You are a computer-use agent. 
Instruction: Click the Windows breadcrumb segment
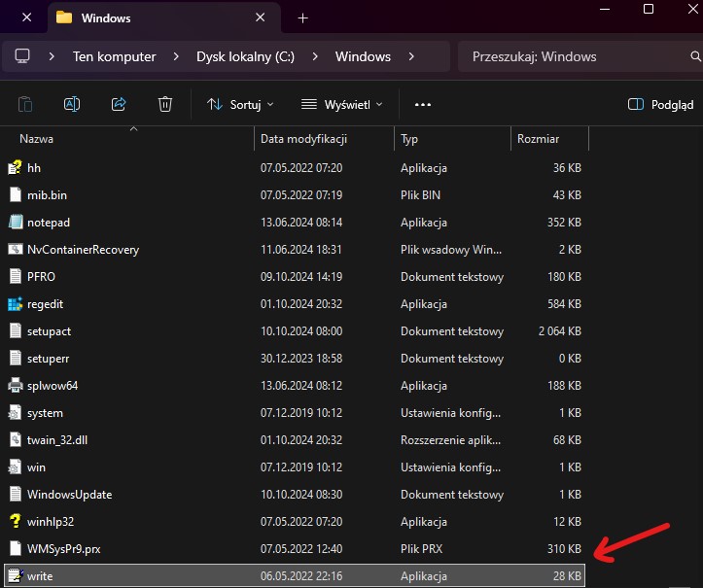click(363, 56)
